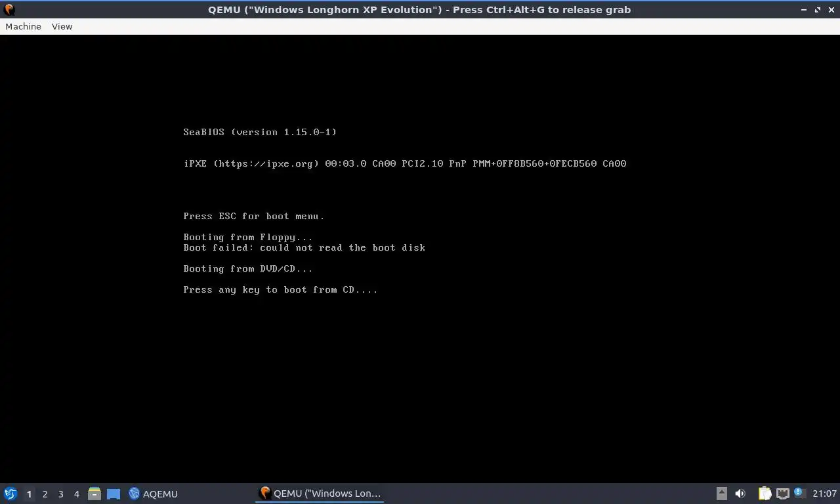Open the View menu
840x504 pixels.
[x=62, y=26]
